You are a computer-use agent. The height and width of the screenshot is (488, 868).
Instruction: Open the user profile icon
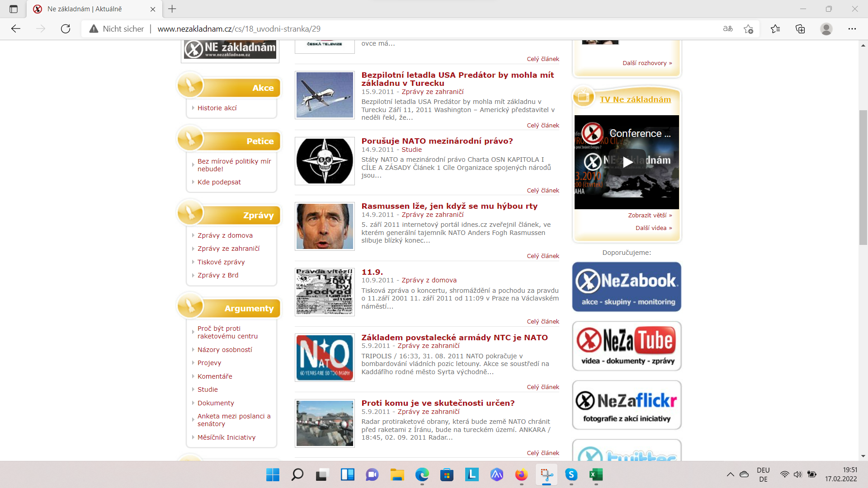pos(826,29)
